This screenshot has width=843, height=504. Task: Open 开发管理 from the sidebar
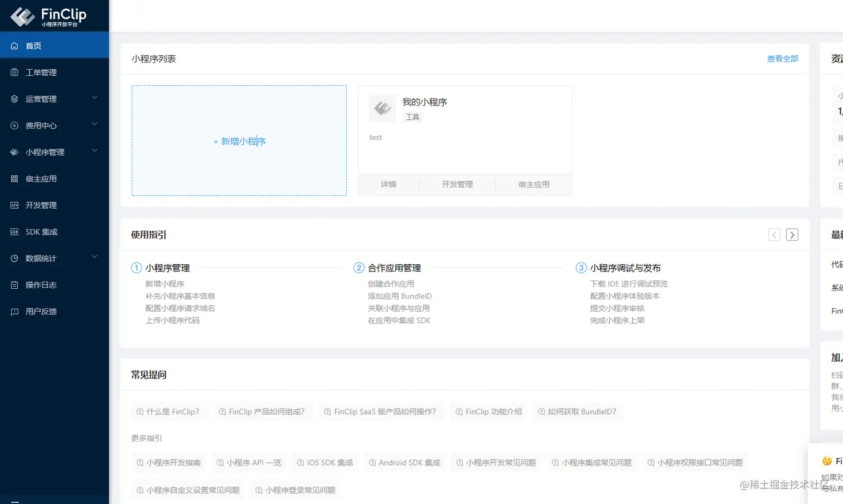pos(55,205)
